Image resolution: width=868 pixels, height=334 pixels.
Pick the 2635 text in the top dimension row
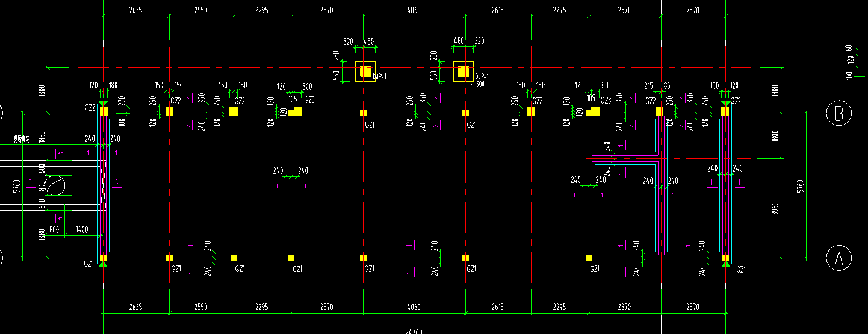[x=135, y=10]
